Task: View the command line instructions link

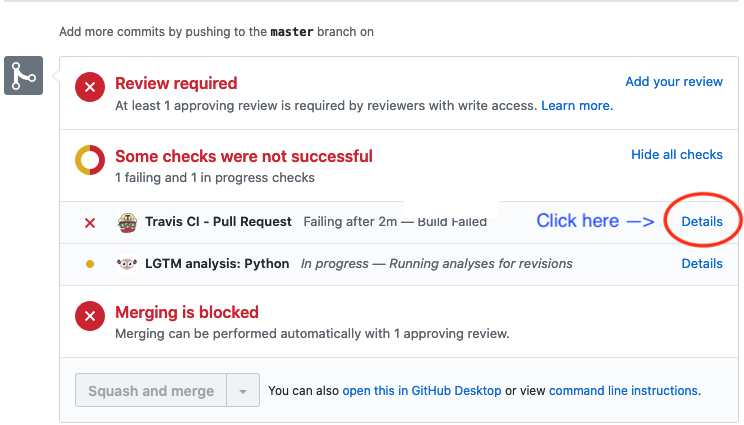Action: coord(623,391)
